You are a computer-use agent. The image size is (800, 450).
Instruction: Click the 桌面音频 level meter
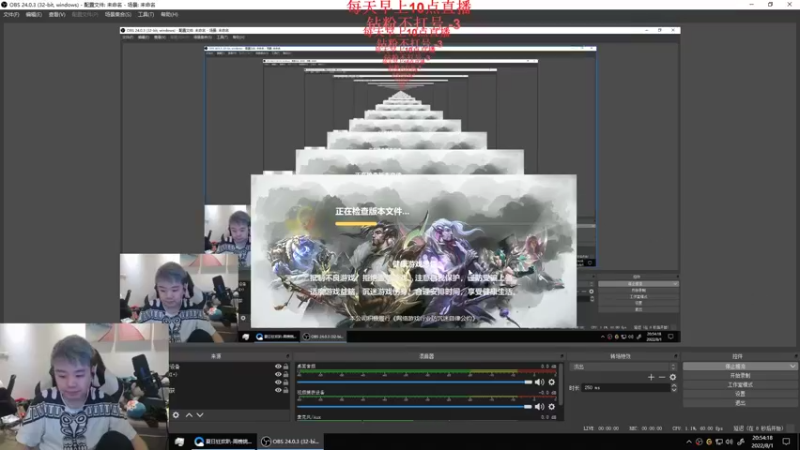click(x=427, y=371)
